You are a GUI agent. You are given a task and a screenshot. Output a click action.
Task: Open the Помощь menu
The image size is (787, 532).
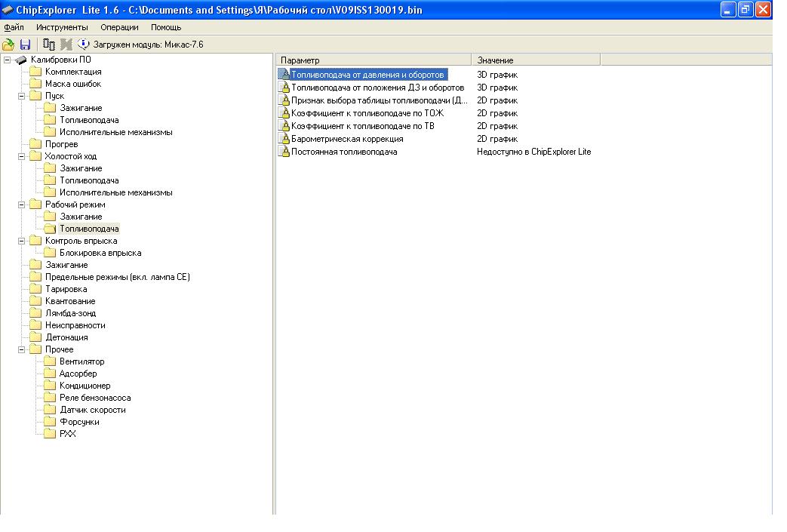pos(166,27)
